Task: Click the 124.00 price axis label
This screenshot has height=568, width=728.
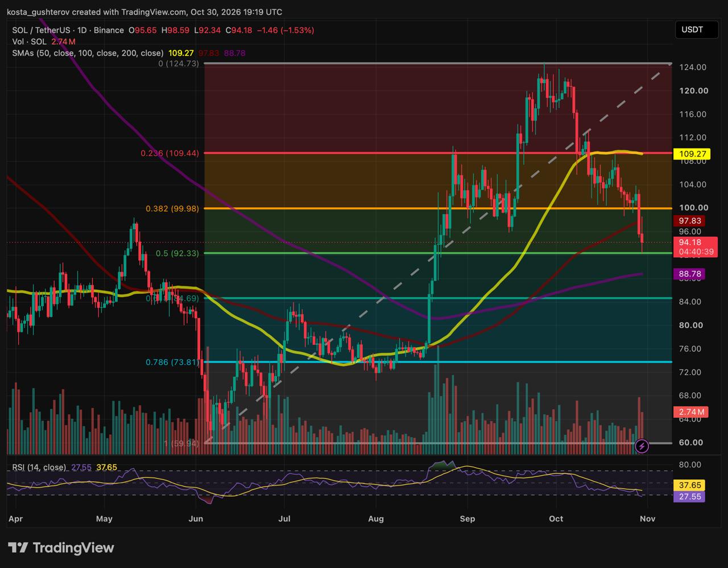Action: [692, 67]
